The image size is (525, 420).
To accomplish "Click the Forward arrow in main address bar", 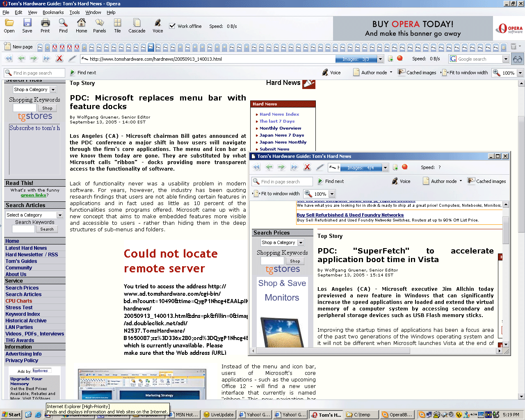I will point(34,59).
